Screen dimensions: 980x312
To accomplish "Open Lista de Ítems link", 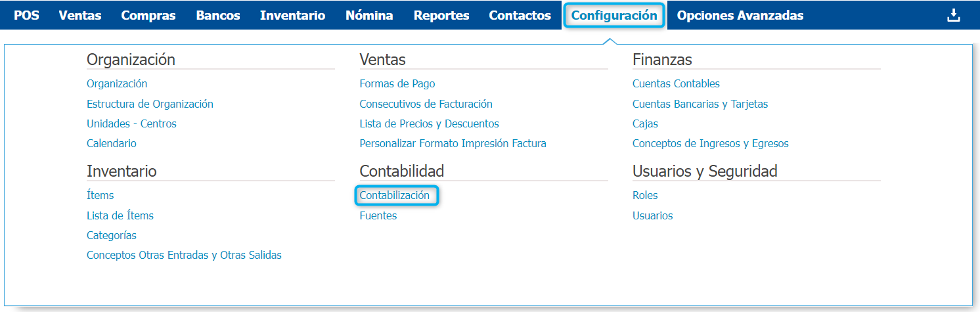I will coord(120,215).
